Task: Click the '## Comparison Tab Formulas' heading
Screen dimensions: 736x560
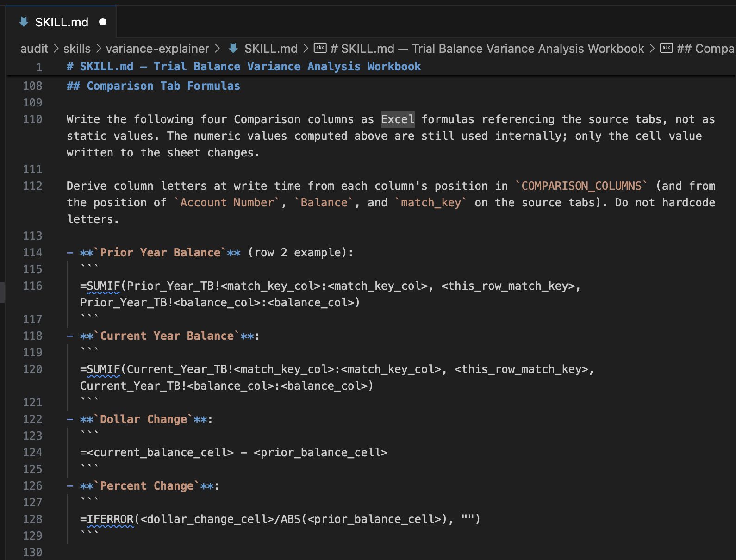Action: [x=153, y=86]
